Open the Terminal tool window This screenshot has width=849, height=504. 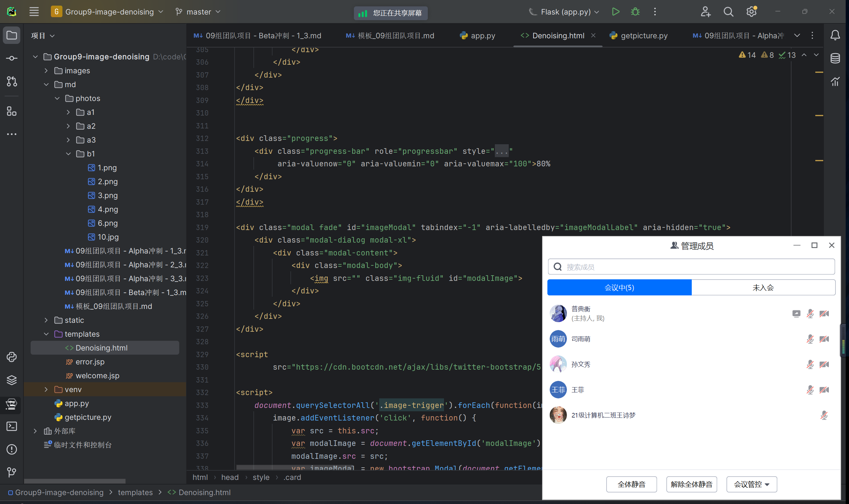tap(12, 426)
